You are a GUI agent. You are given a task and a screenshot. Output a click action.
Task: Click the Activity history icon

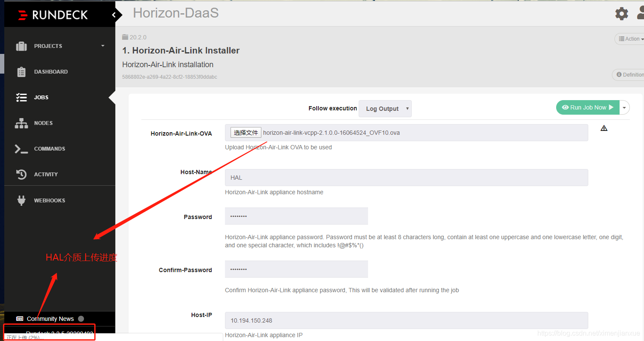(x=21, y=174)
